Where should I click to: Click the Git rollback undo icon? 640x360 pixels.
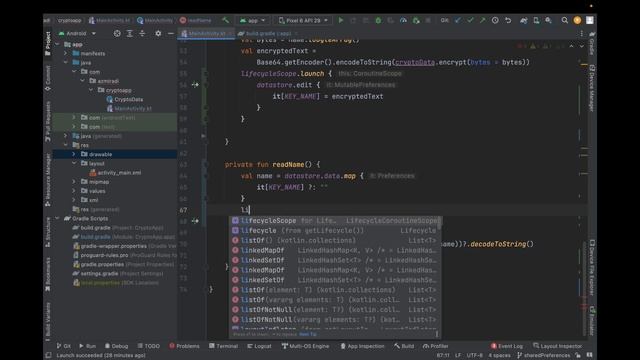coord(508,20)
